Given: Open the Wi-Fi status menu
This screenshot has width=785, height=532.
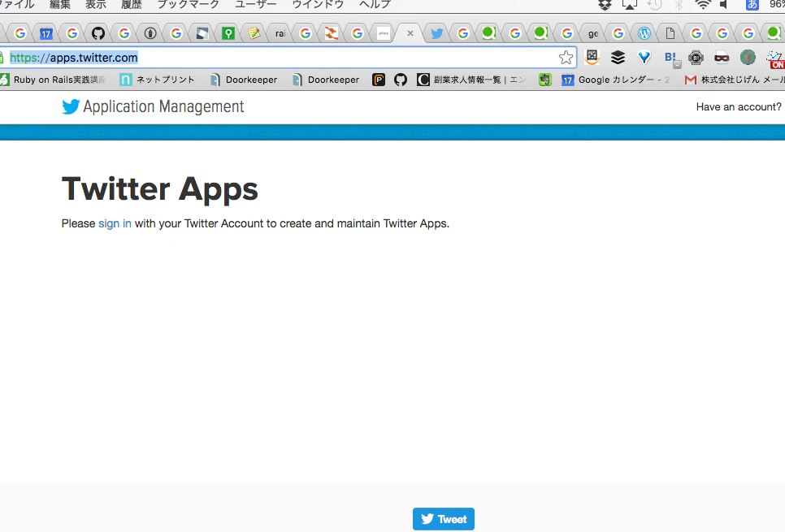Looking at the screenshot, I should tap(703, 5).
